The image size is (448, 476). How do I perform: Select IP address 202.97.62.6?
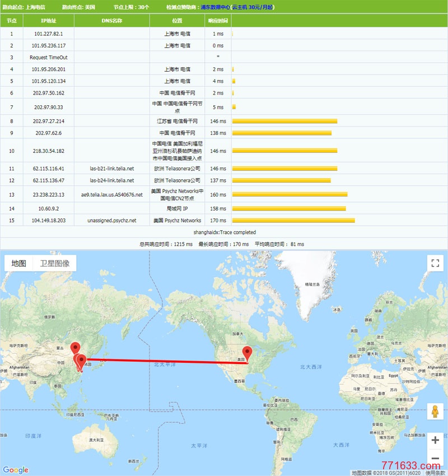pos(49,133)
